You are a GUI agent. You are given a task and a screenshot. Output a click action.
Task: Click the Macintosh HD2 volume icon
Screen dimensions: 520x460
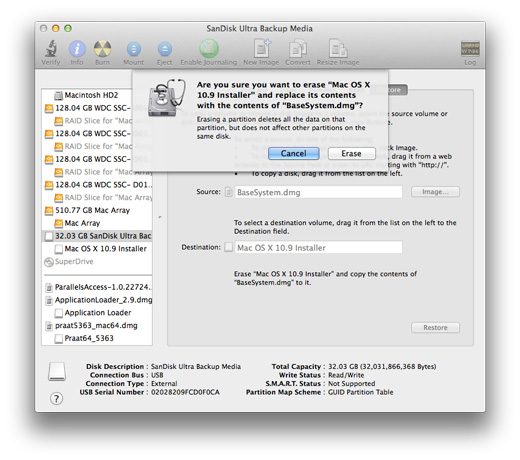click(x=58, y=95)
